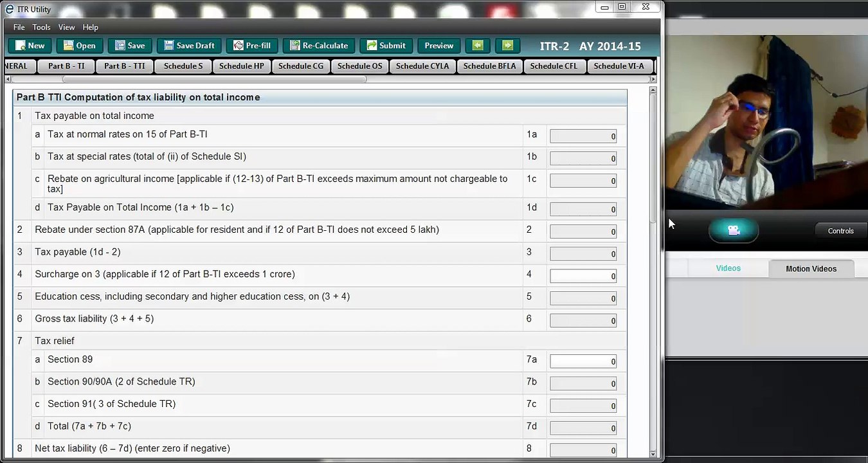Switch to Part B - TTI tab
This screenshot has height=463, width=868.
[125, 66]
